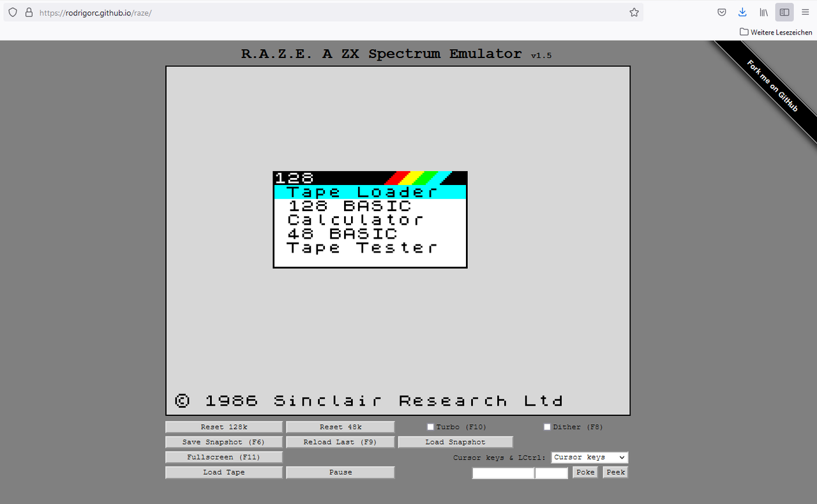Click the Reset 48k button
Screen dimensions: 817x504
pos(340,427)
